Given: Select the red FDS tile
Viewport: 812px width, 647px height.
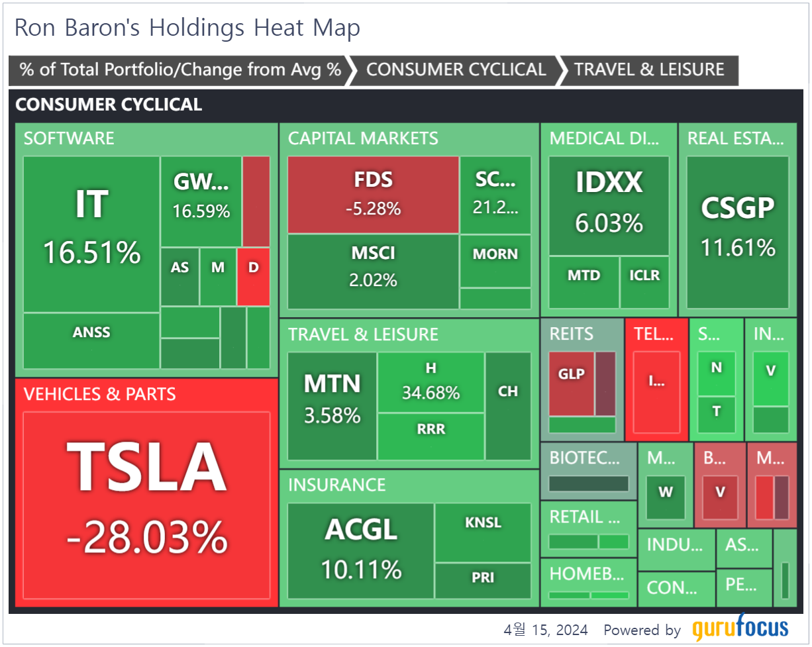Looking at the screenshot, I should point(373,194).
